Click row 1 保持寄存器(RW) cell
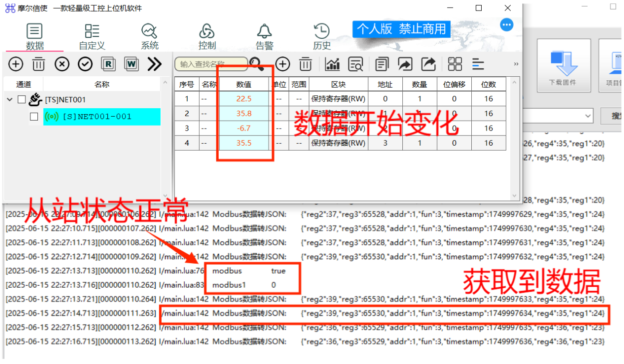 338,99
